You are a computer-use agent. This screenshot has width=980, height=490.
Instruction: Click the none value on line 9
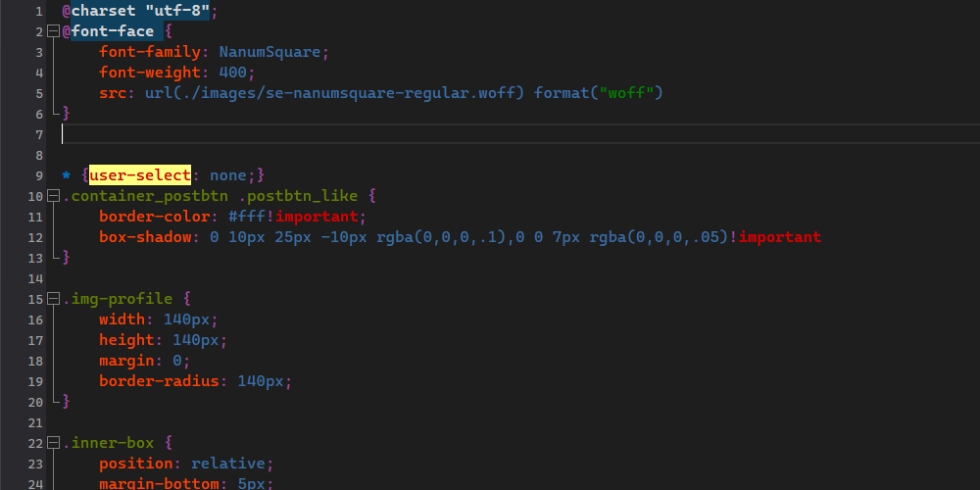coord(228,175)
